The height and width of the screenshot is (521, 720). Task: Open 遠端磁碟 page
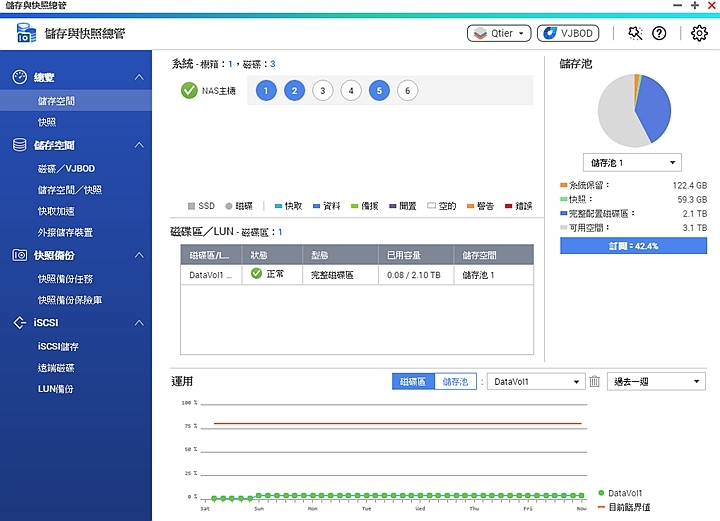[x=56, y=368]
